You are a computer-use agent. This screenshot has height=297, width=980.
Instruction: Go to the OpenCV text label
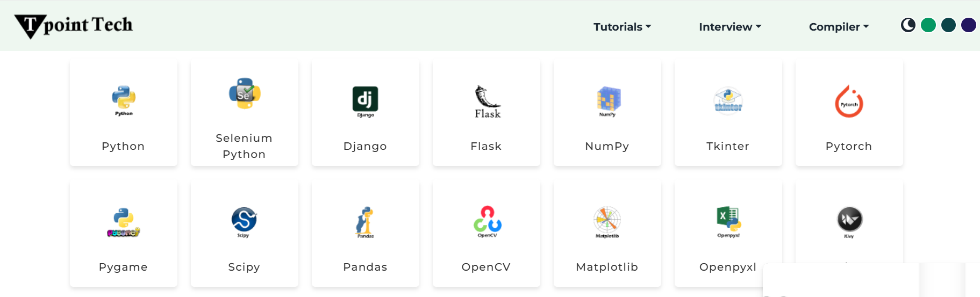tap(486, 267)
